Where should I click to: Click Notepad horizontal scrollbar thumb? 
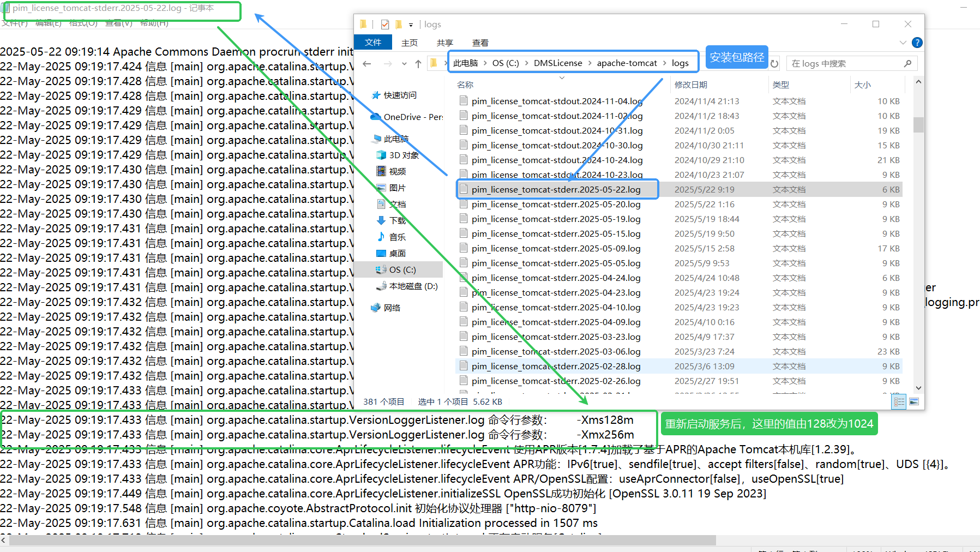click(x=363, y=540)
